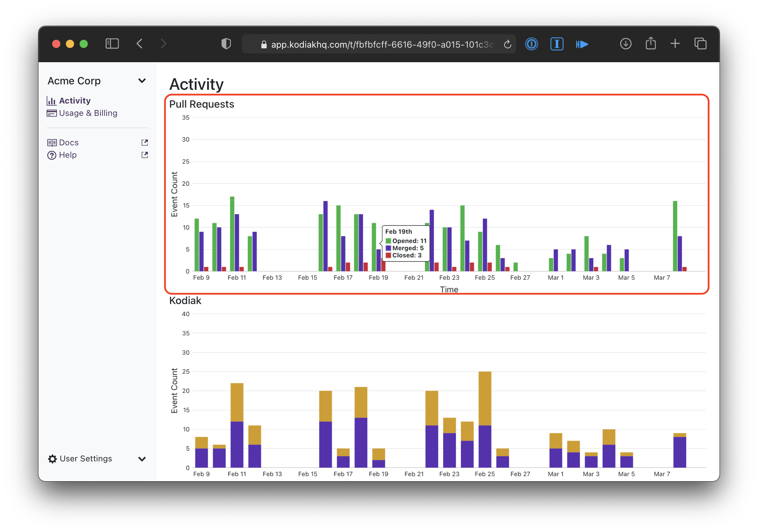Open Activity page in sidebar
Viewport: 758px width, 532px height.
[75, 101]
